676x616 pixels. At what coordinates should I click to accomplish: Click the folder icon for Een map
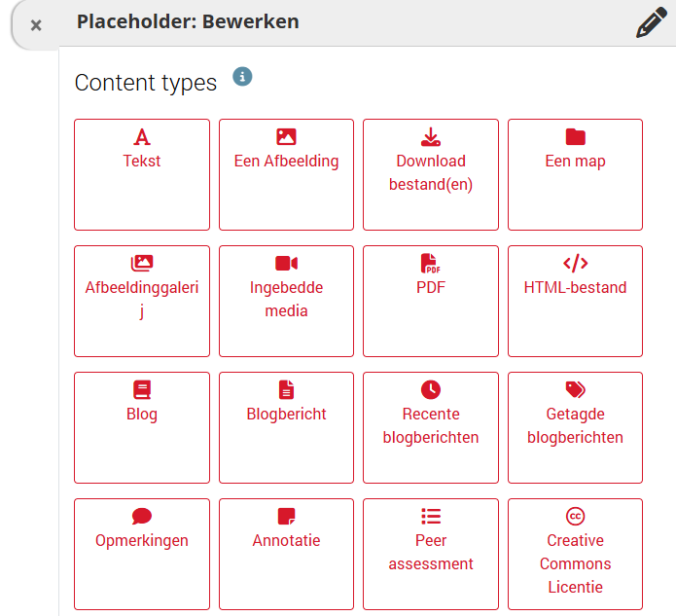point(575,137)
